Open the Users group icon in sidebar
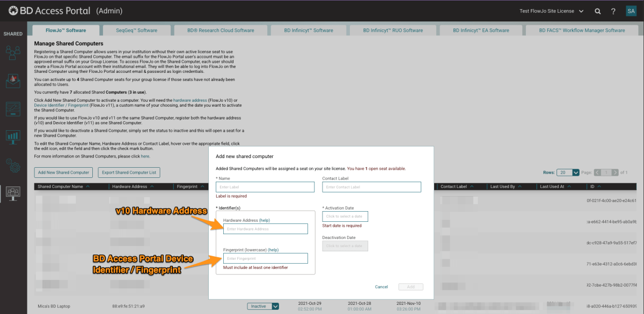This screenshot has width=644, height=314. (x=12, y=52)
